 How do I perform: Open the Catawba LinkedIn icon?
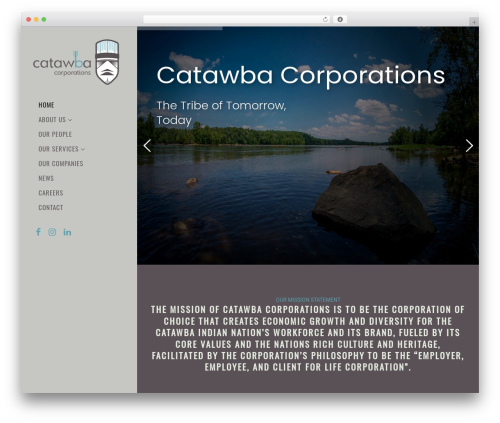[x=67, y=232]
